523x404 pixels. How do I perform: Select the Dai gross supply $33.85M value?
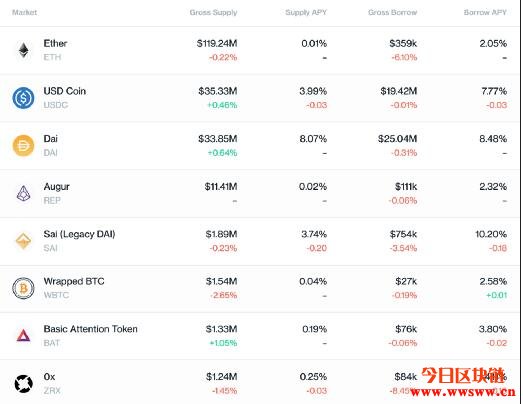tap(217, 139)
